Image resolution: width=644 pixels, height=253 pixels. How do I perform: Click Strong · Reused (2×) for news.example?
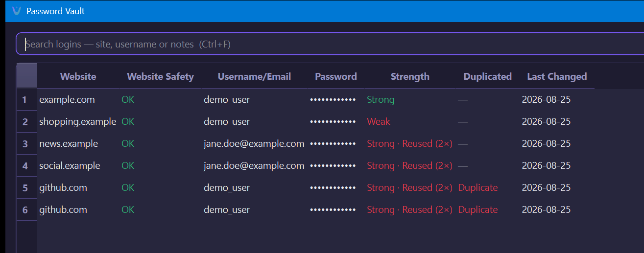point(410,144)
